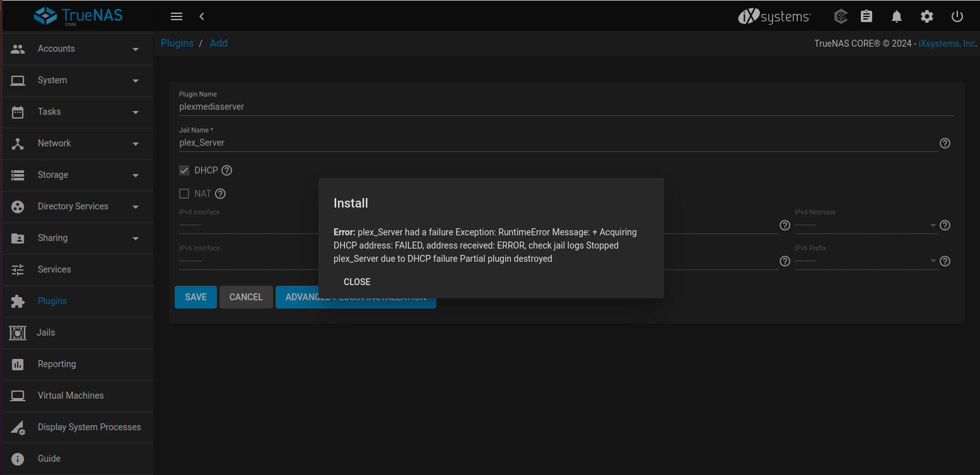The height and width of the screenshot is (475, 980).
Task: Open the settings gear in top bar
Action: click(926, 16)
